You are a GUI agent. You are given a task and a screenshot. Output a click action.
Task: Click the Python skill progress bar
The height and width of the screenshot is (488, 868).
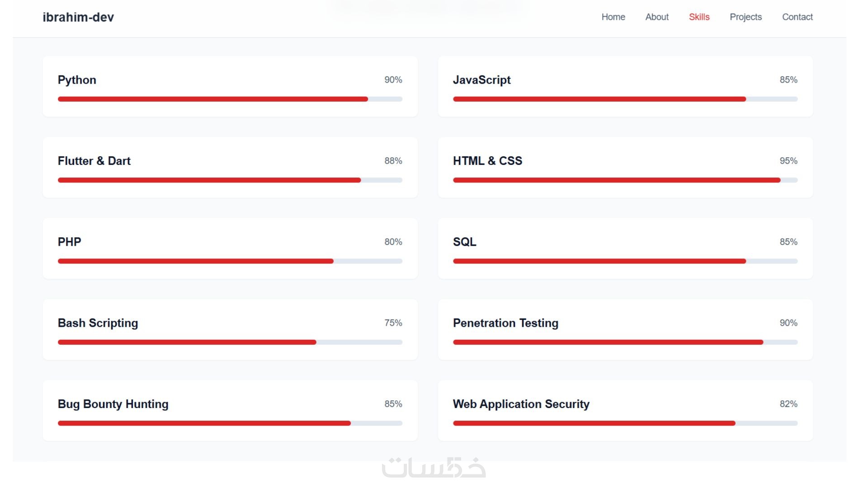point(230,99)
